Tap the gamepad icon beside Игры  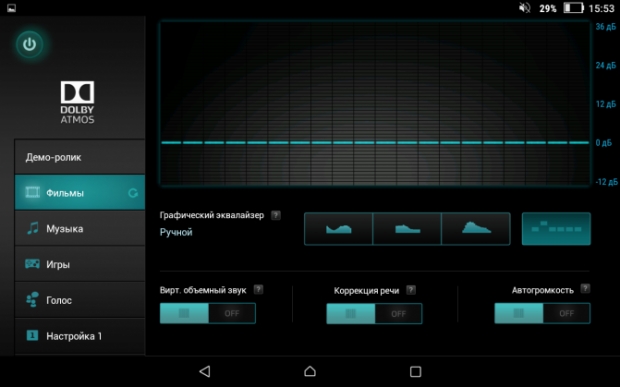click(x=32, y=264)
